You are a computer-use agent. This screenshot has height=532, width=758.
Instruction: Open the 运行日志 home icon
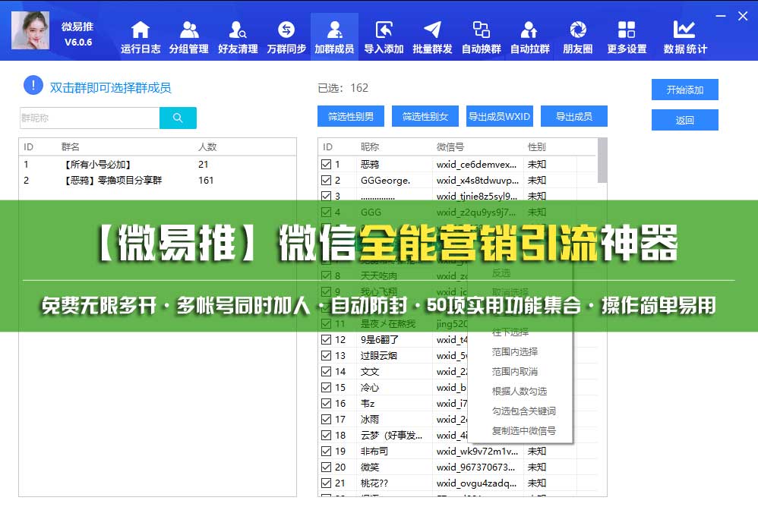click(140, 30)
